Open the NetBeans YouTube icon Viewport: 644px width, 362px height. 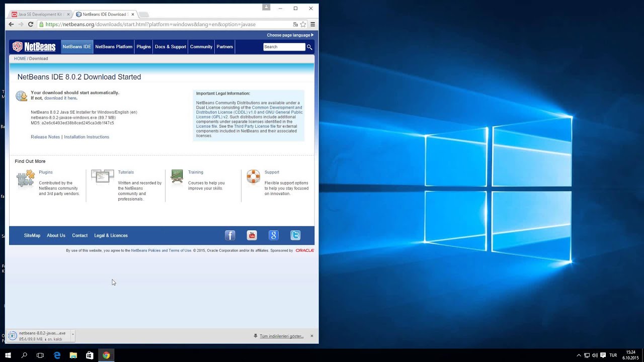click(x=252, y=235)
